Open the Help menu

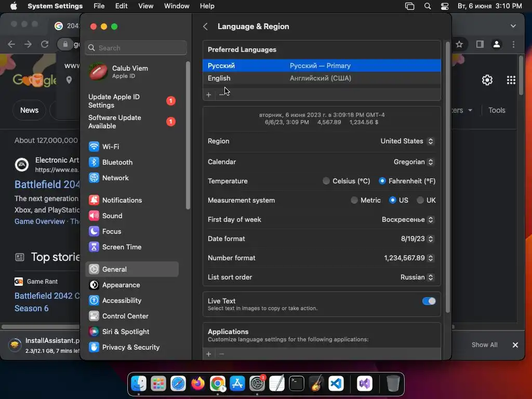[x=207, y=6]
